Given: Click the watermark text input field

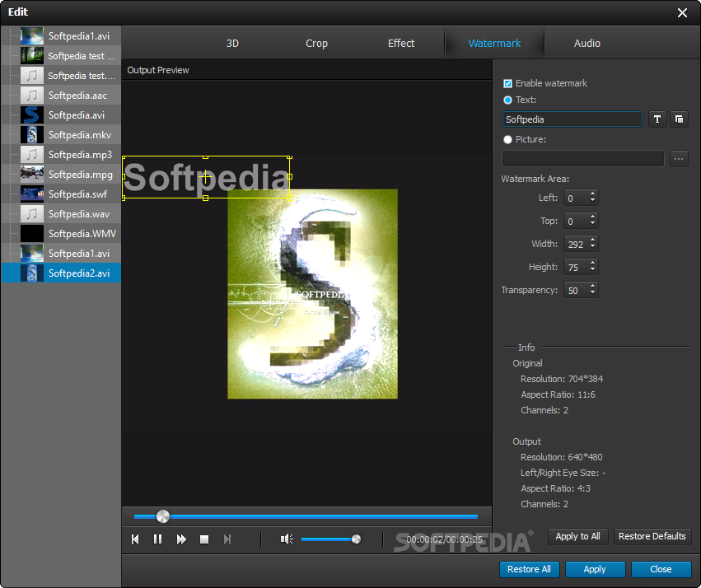Looking at the screenshot, I should 572,119.
